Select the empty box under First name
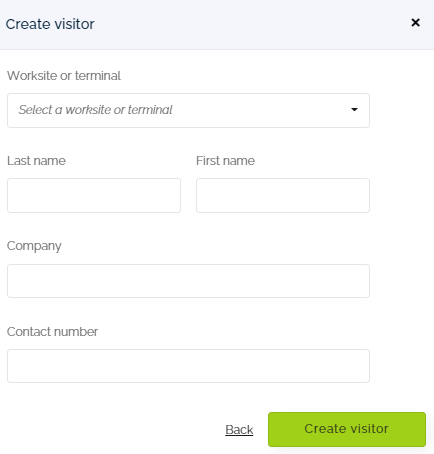The height and width of the screenshot is (454, 434). 283,195
